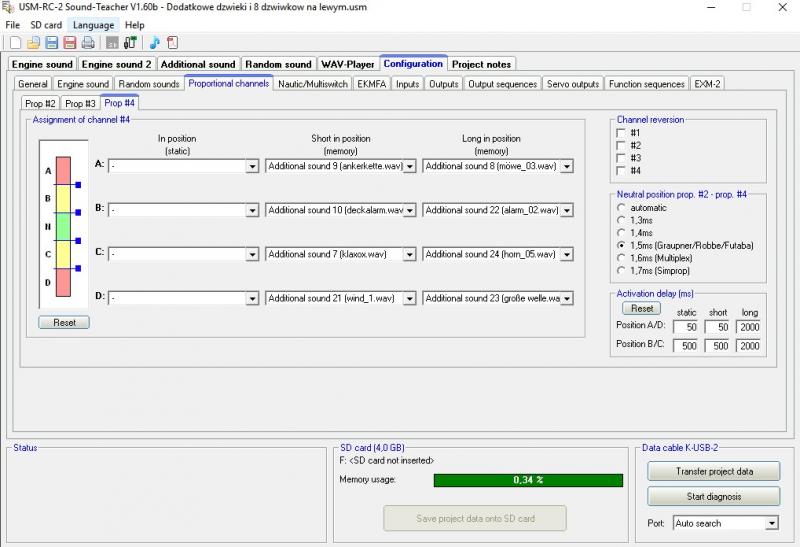Click the Print toolbar icon
Viewport: 800px width, 547px height.
87,42
